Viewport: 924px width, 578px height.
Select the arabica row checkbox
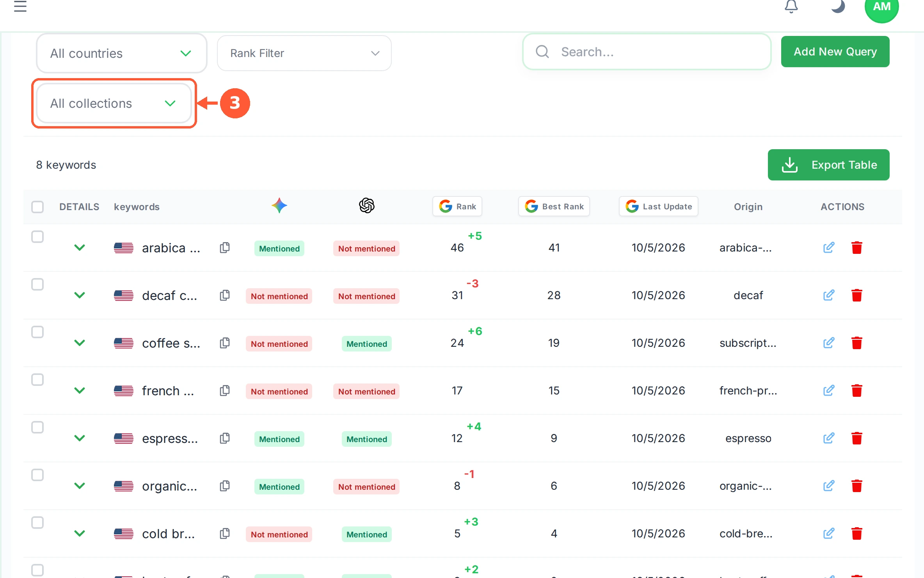[37, 237]
